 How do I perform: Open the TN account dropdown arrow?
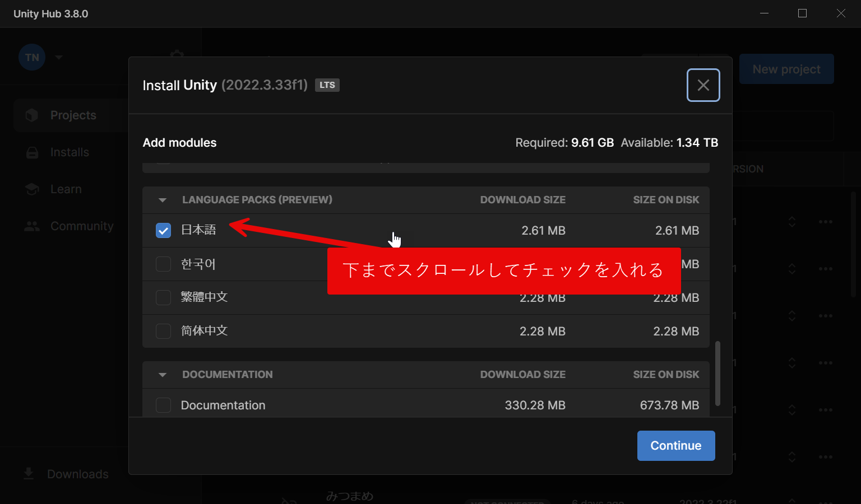coord(59,57)
